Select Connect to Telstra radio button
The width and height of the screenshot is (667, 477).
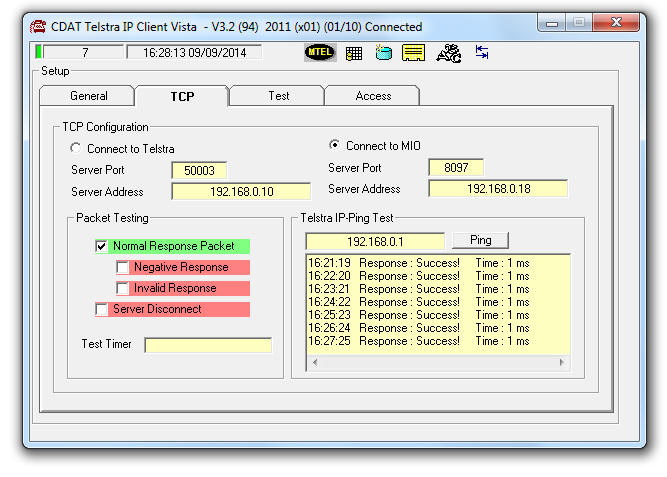click(76, 148)
